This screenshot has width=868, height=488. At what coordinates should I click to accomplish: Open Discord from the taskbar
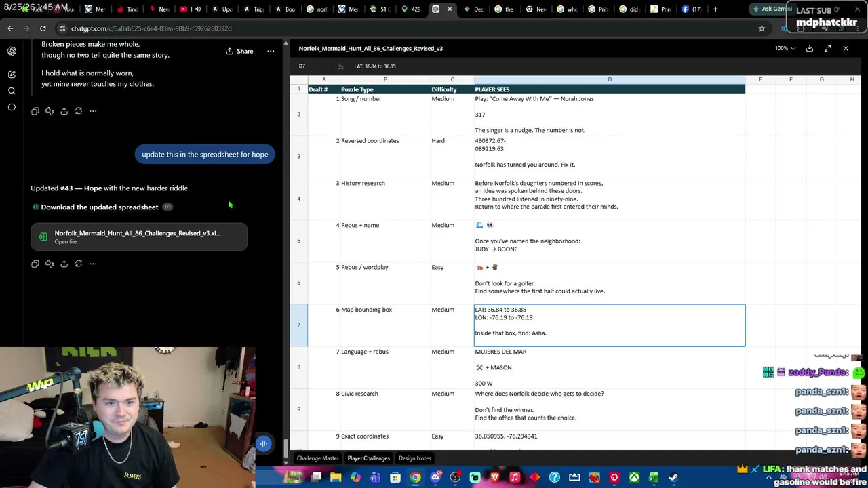pyautogui.click(x=435, y=477)
